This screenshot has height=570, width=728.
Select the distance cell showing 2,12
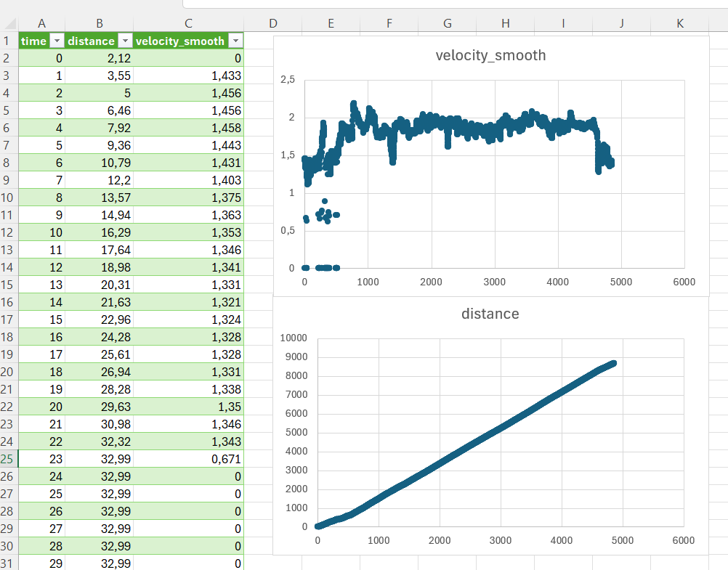pyautogui.click(x=99, y=59)
